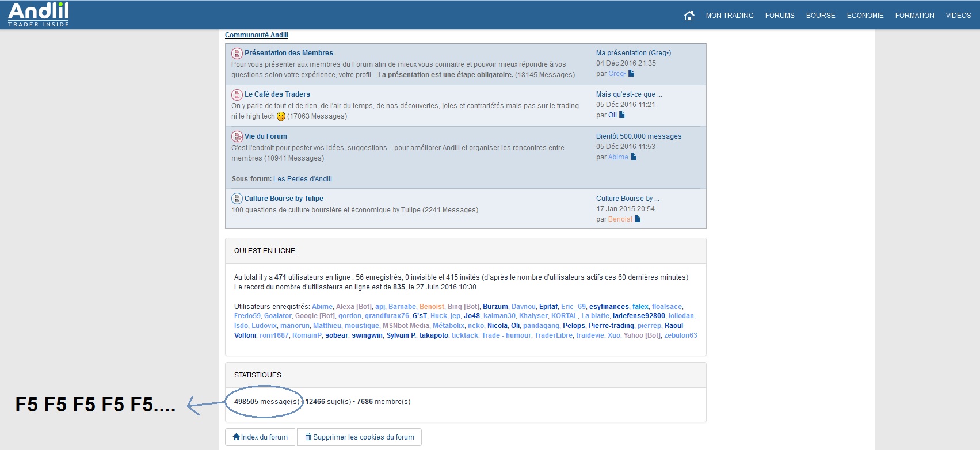
Task: Click Supprimer les cookies du forum button
Action: [x=360, y=437]
